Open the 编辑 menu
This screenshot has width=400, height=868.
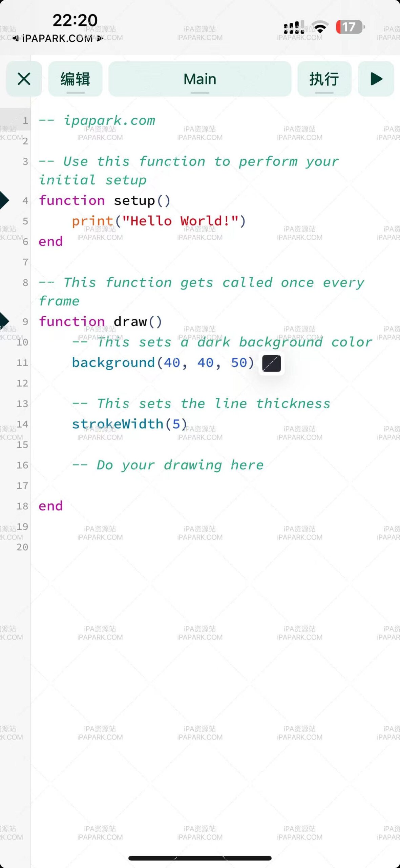pyautogui.click(x=75, y=79)
